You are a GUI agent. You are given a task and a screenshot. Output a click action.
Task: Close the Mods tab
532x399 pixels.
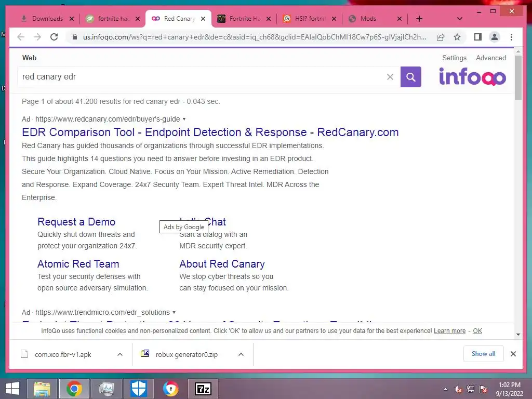pos(400,19)
